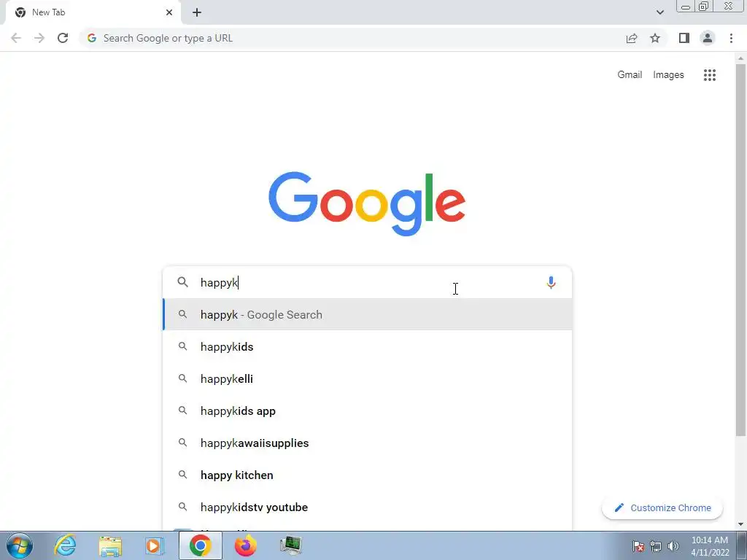Open Google apps grid
This screenshot has width=747, height=560.
(x=710, y=75)
